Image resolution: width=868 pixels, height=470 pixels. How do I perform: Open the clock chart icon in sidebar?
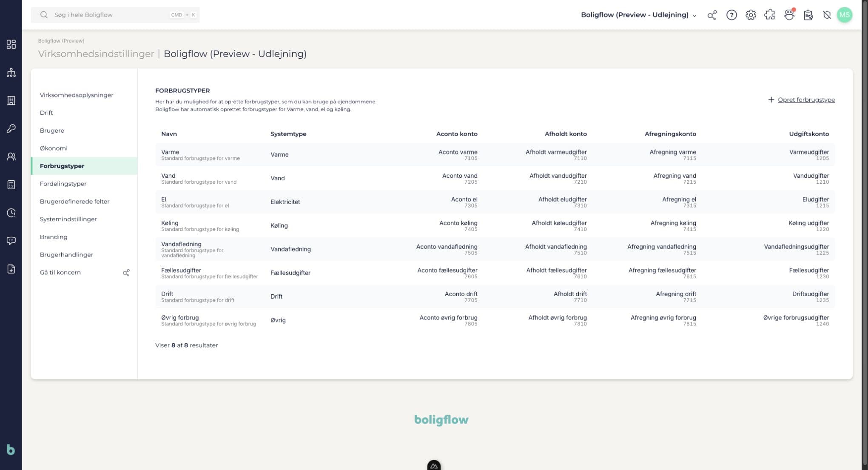(11, 213)
